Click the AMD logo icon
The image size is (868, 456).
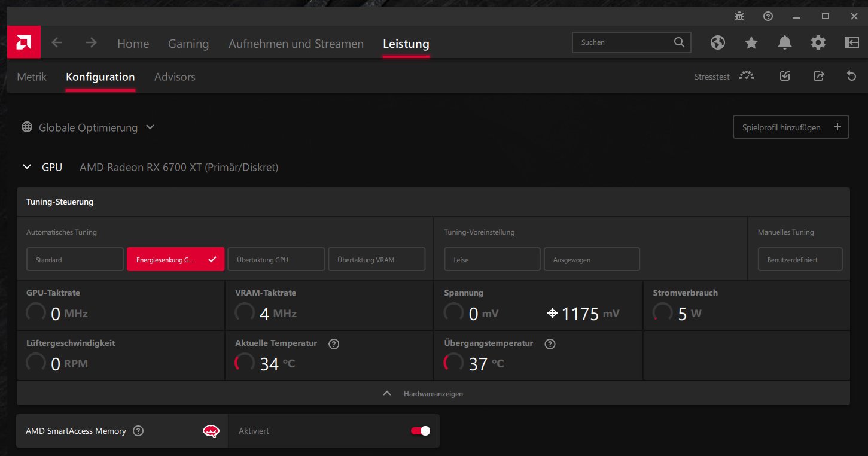click(x=24, y=42)
